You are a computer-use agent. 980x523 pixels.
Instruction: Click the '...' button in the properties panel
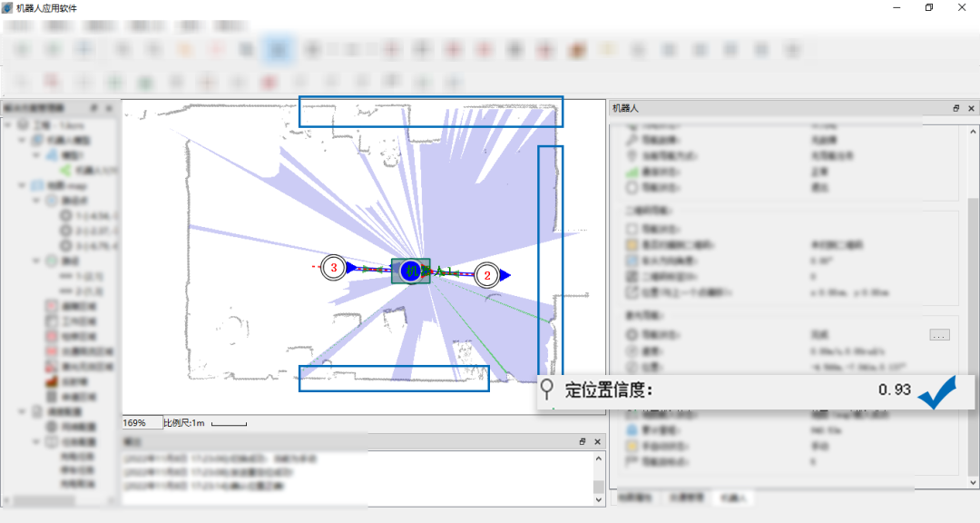point(939,335)
